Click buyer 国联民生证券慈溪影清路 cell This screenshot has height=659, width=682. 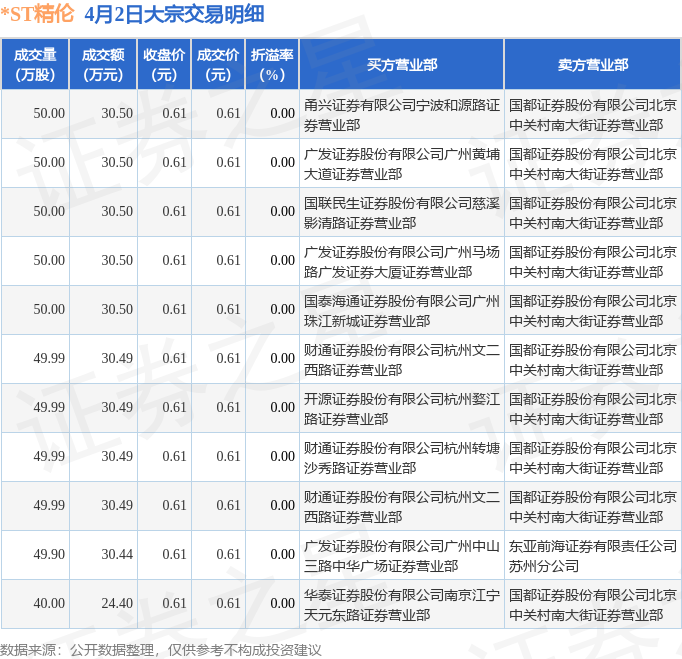[401, 212]
